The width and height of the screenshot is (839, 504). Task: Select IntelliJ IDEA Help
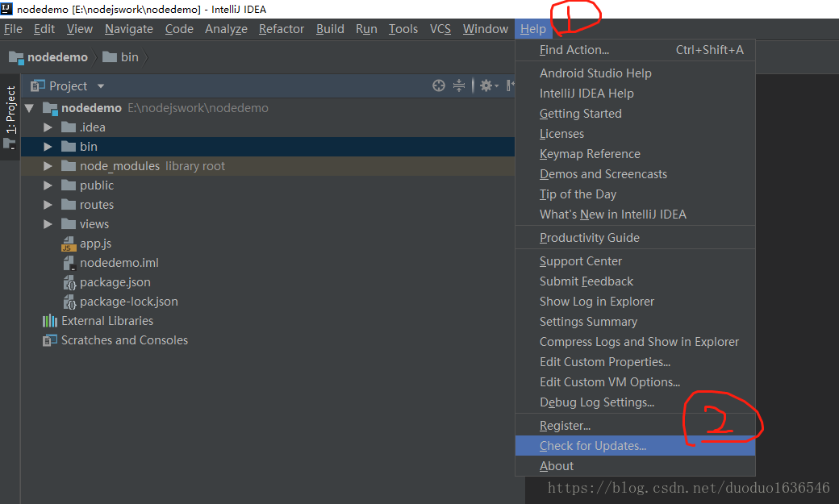pyautogui.click(x=635, y=94)
